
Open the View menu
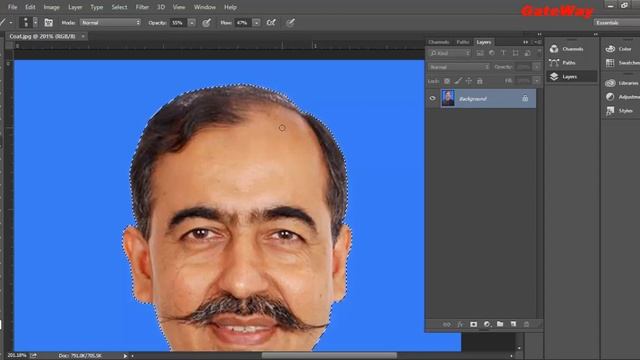(x=179, y=7)
